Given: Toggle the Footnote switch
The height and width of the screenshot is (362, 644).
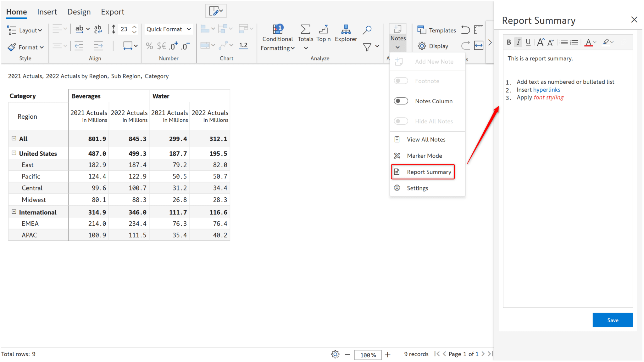Looking at the screenshot, I should point(401,81).
